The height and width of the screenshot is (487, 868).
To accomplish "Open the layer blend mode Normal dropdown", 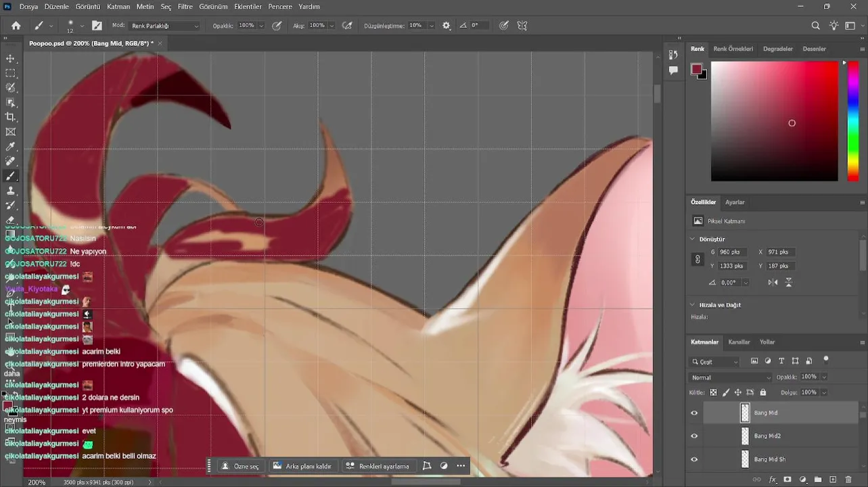I will click(730, 377).
